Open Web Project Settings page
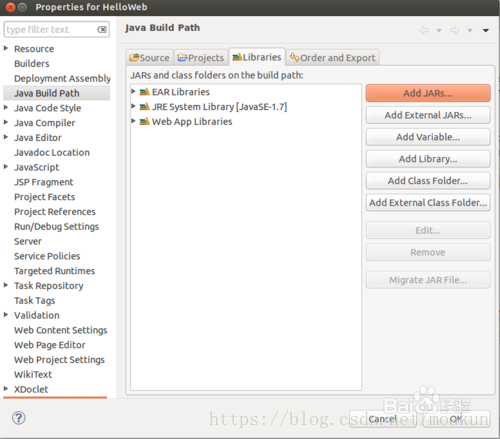 [x=59, y=360]
